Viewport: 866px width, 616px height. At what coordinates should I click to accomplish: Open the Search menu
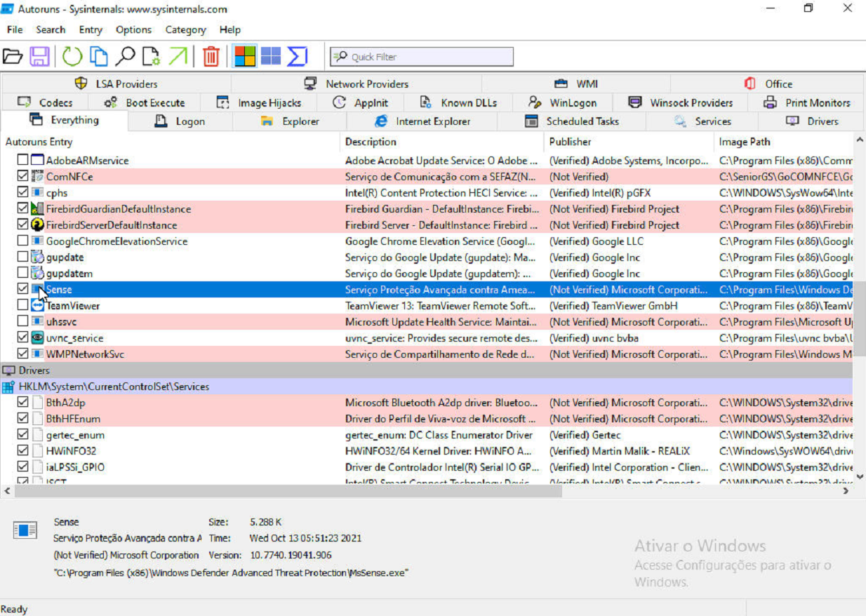pyautogui.click(x=51, y=29)
